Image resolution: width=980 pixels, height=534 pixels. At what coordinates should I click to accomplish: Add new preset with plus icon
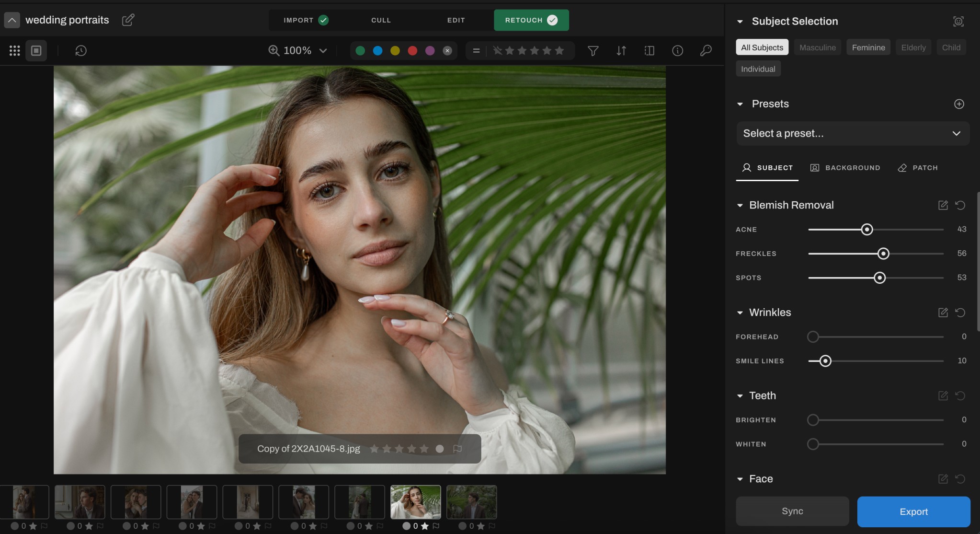959,104
